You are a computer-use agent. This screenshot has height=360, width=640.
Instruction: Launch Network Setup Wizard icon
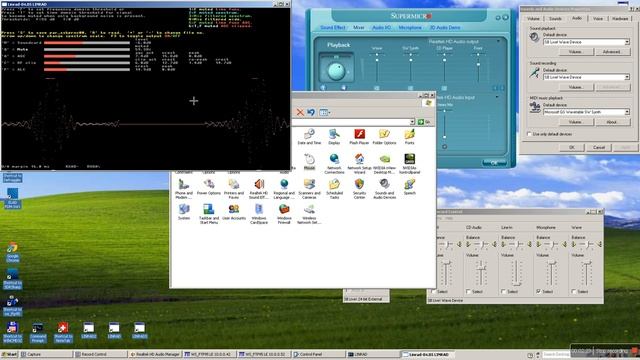click(x=359, y=163)
